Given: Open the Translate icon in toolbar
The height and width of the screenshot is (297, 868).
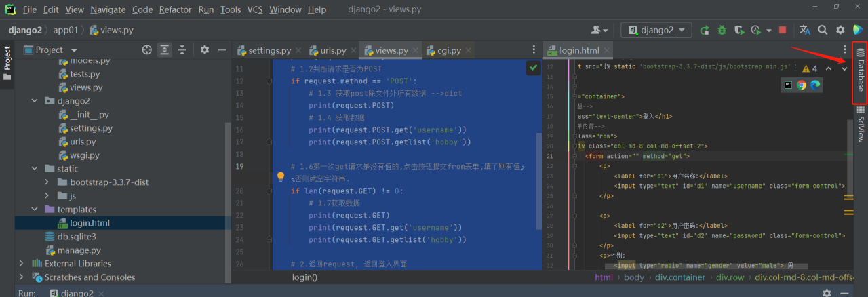Looking at the screenshot, I should coord(805,30).
